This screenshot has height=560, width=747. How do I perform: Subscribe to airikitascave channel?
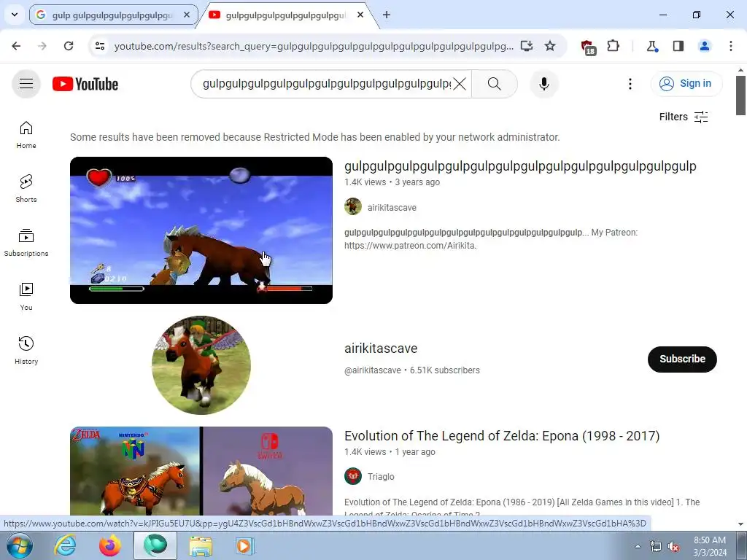(x=682, y=359)
